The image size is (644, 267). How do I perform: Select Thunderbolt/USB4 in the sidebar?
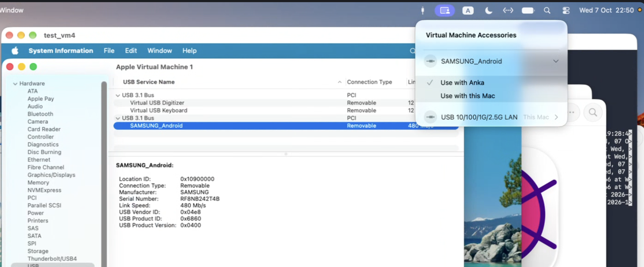tap(52, 259)
